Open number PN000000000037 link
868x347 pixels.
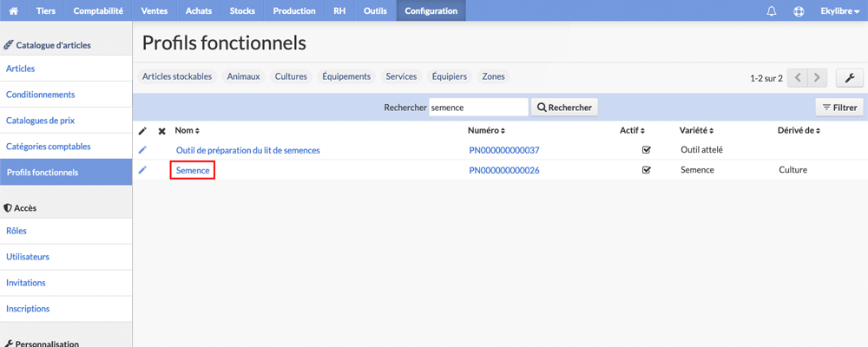pos(504,150)
